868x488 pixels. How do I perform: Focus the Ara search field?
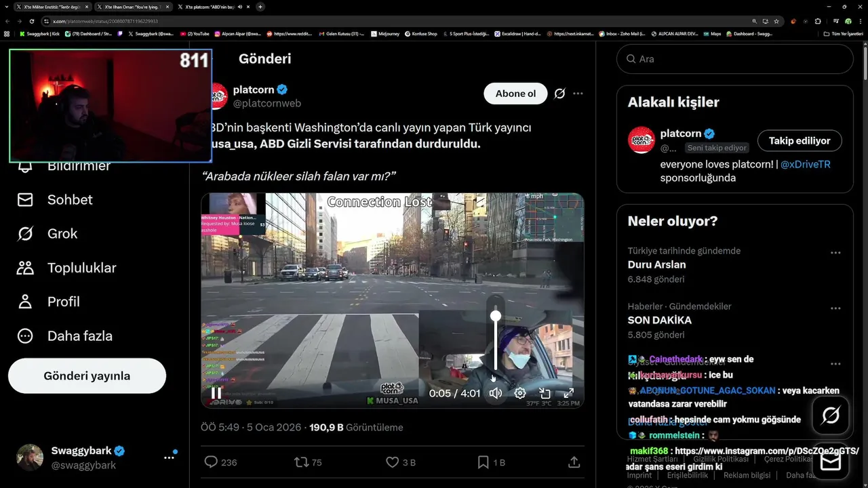734,59
